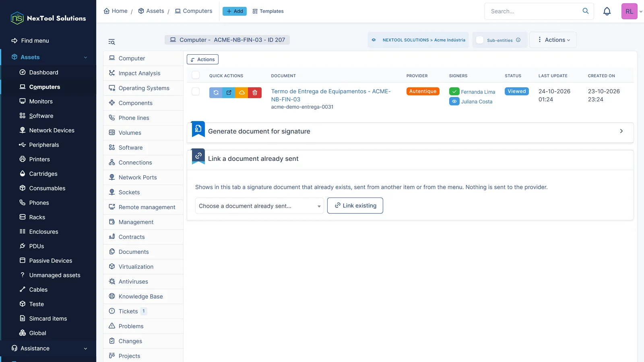
Task: Click the Actions button above the table
Action: coord(202,60)
